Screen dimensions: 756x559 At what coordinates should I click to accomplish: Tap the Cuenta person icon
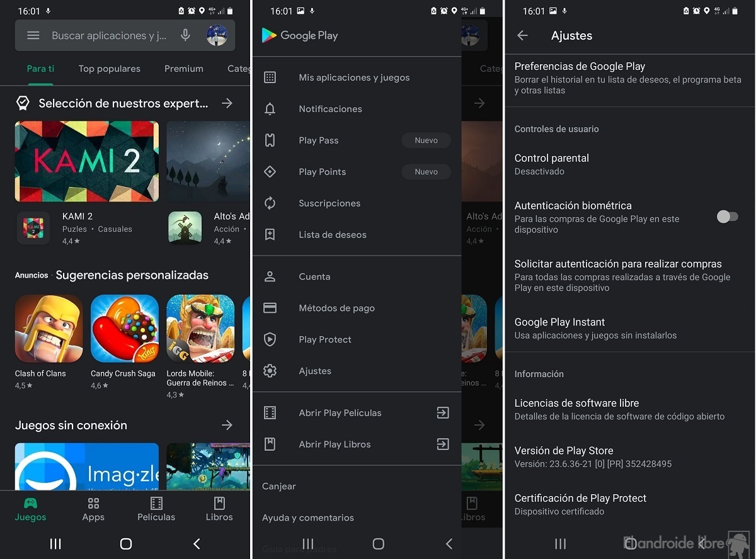[x=270, y=276]
